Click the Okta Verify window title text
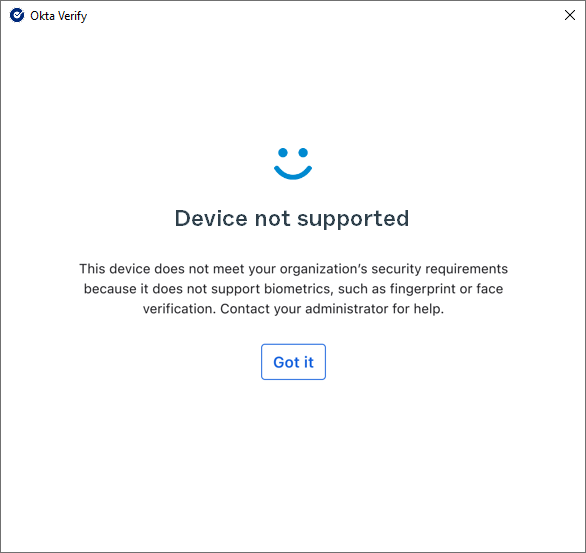This screenshot has width=586, height=553. pyautogui.click(x=59, y=16)
